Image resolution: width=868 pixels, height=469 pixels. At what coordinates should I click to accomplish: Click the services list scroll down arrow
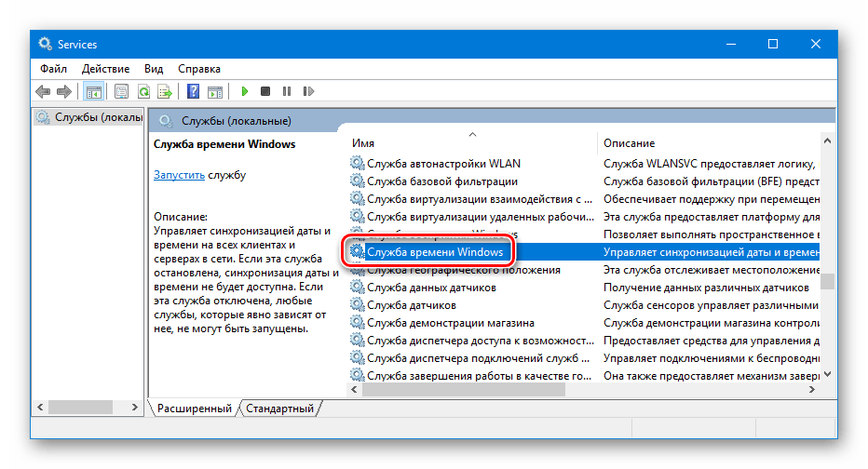pos(827,374)
